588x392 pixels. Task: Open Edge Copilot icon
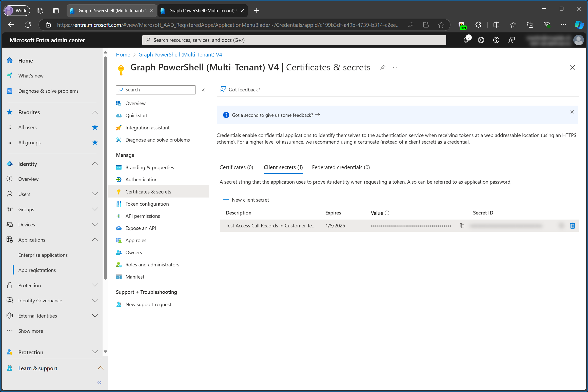pos(579,25)
